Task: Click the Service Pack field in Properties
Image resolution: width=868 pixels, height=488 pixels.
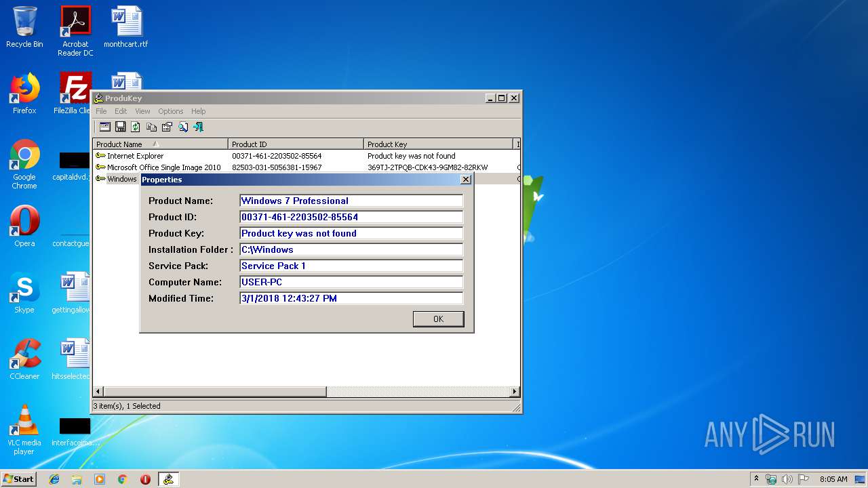Action: click(351, 266)
